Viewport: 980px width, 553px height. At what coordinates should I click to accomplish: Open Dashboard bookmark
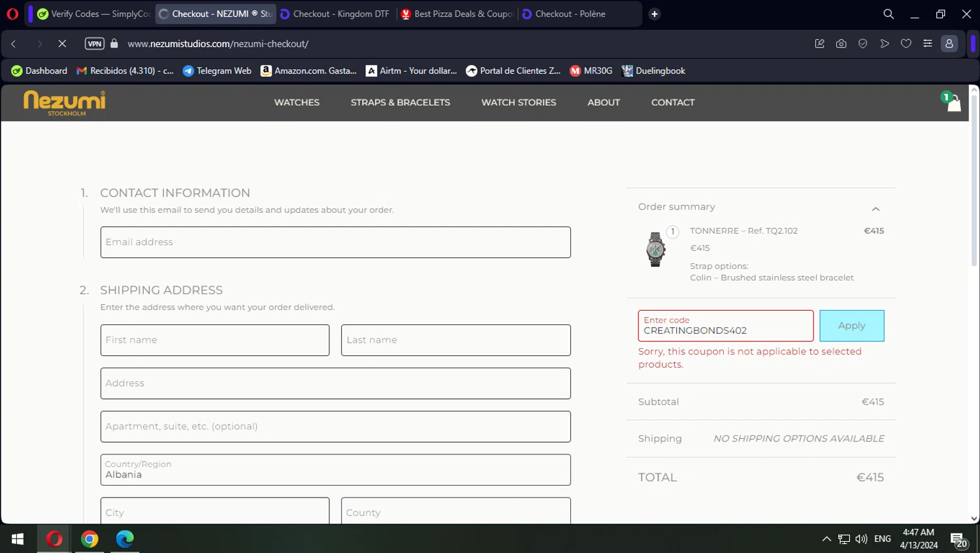[39, 71]
